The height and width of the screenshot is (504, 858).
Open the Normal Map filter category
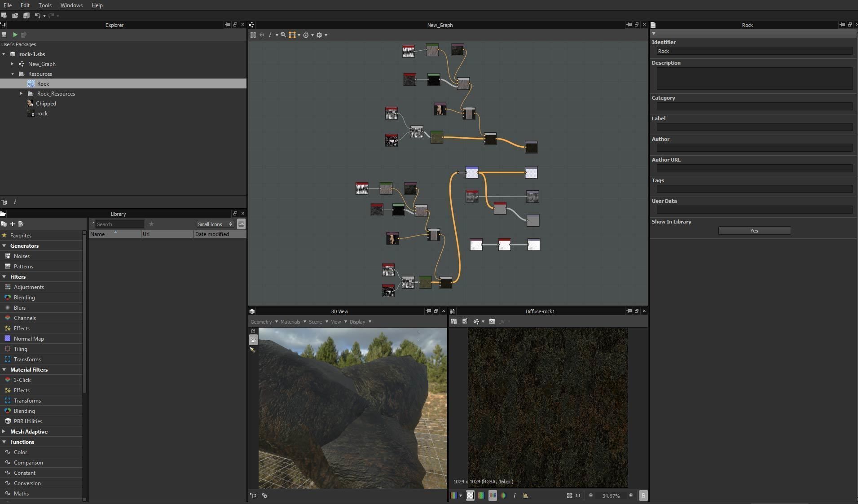(x=29, y=339)
